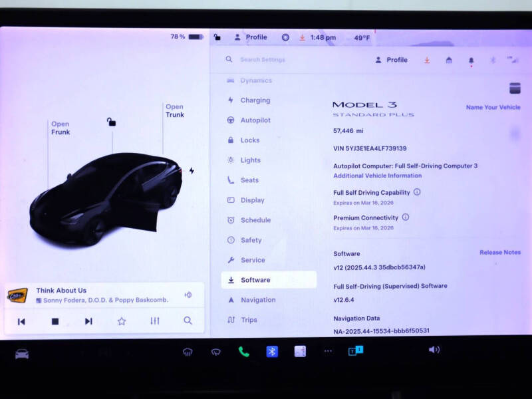Open the audio equalizer sliders control

(x=155, y=321)
